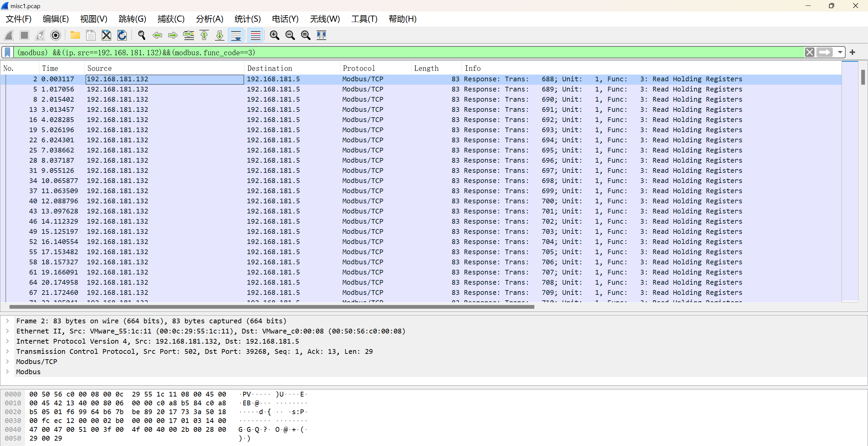Click the plus button to add filter
Image resolution: width=868 pixels, height=446 pixels.
click(x=852, y=53)
